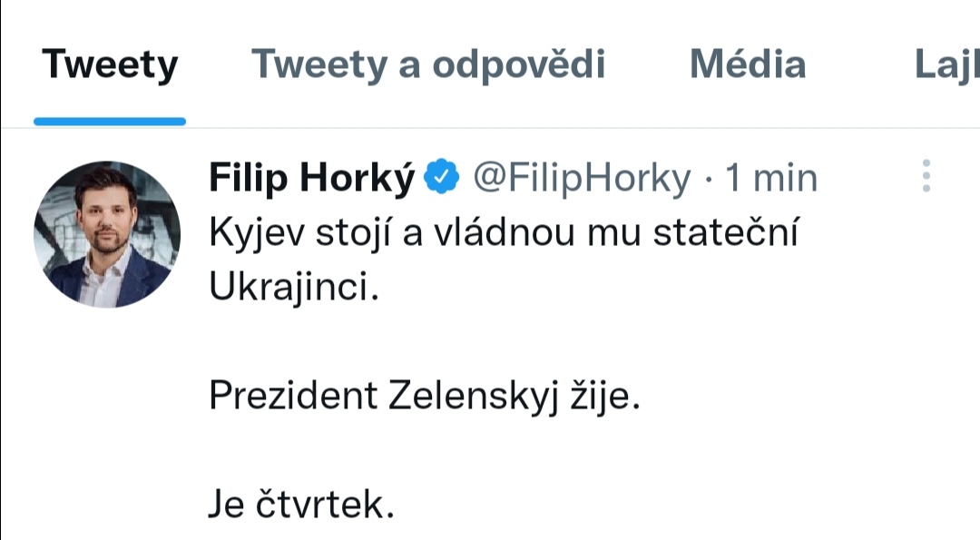
Task: Open the tweet via its 1 min timestamp
Action: tap(771, 179)
